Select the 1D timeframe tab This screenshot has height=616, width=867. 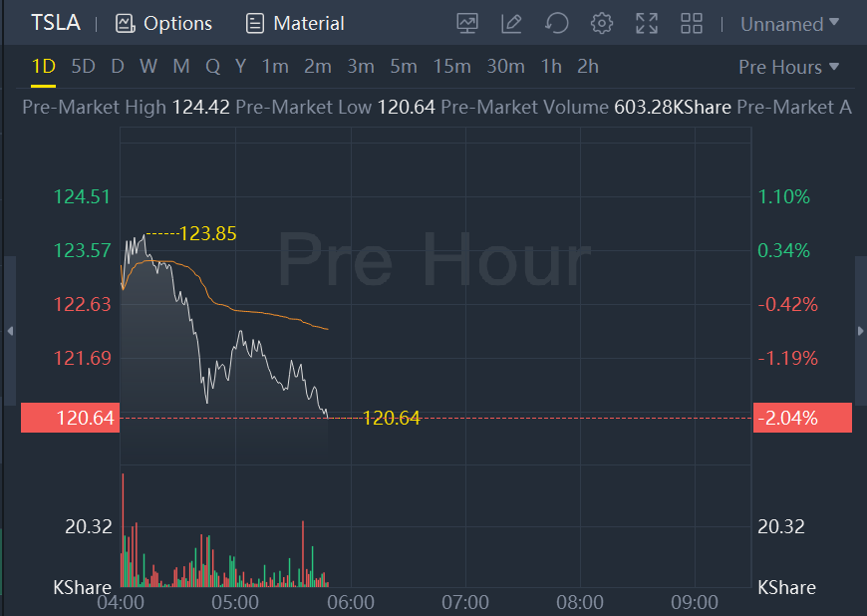coord(43,67)
